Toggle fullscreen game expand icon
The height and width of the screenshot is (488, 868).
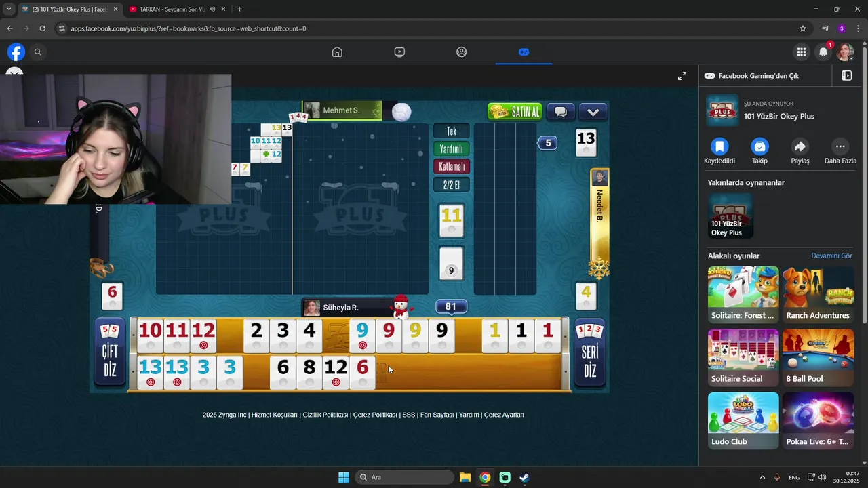pyautogui.click(x=682, y=76)
